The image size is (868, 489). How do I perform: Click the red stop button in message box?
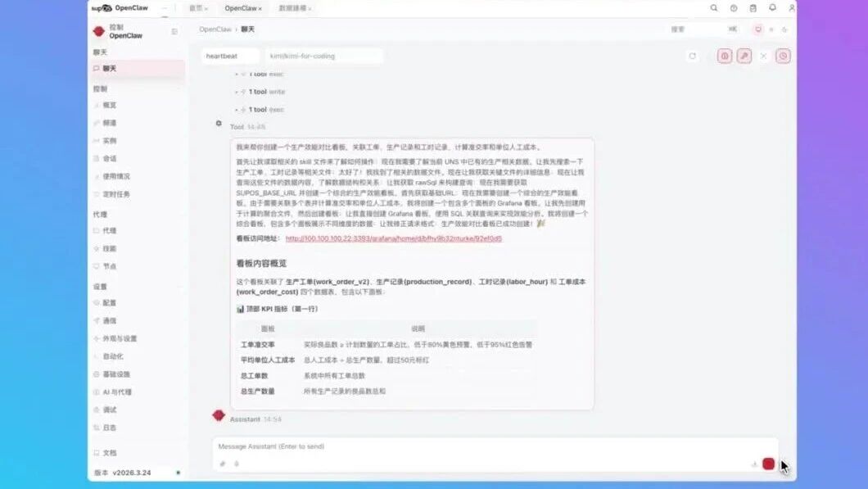tap(768, 464)
